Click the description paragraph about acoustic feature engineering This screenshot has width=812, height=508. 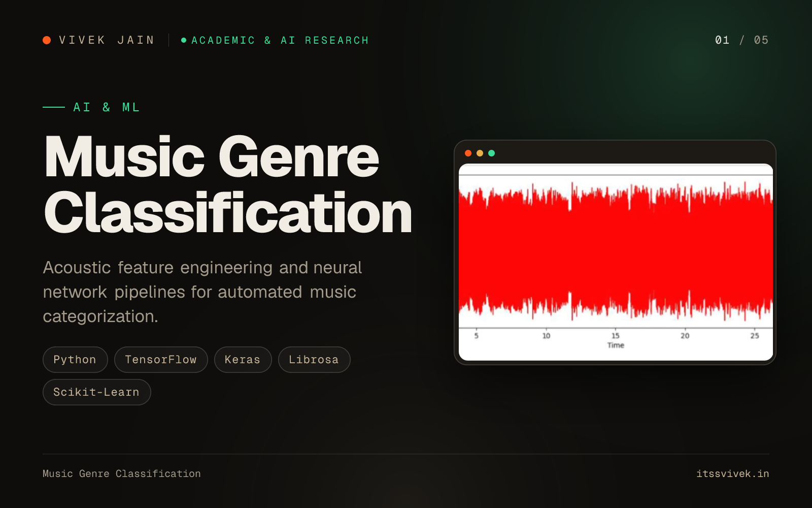202,292
